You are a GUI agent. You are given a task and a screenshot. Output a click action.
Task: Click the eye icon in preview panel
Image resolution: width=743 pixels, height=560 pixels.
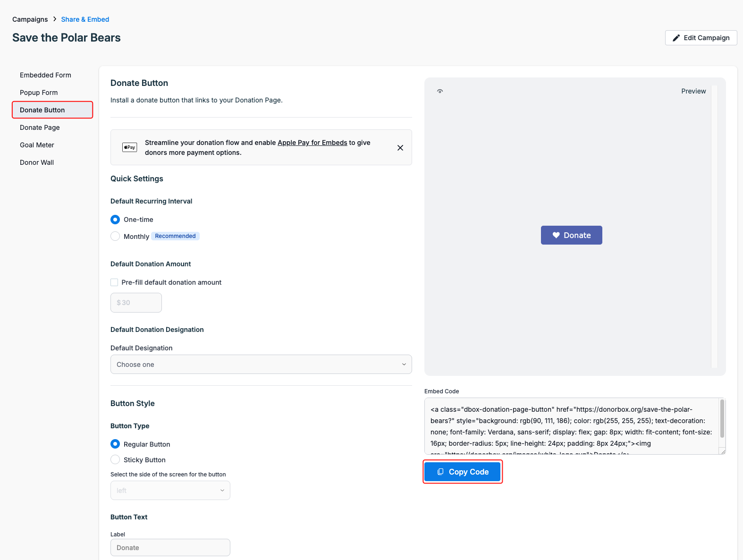point(440,91)
